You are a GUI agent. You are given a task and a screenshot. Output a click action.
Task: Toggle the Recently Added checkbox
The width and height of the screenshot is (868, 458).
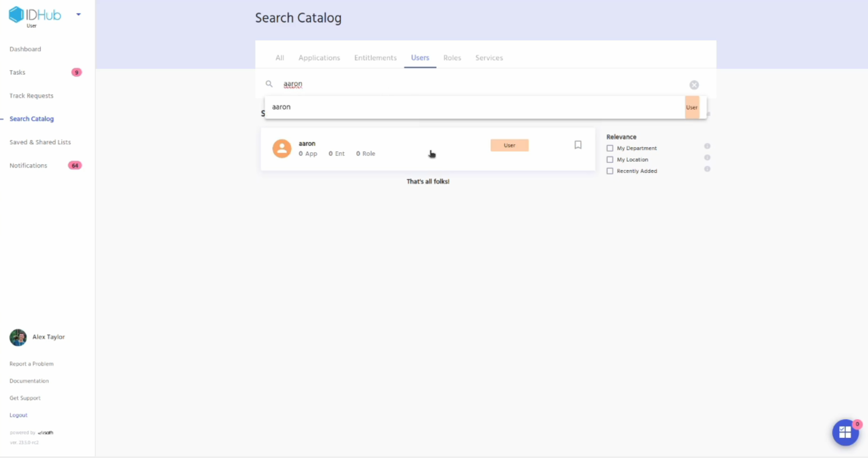coord(610,171)
